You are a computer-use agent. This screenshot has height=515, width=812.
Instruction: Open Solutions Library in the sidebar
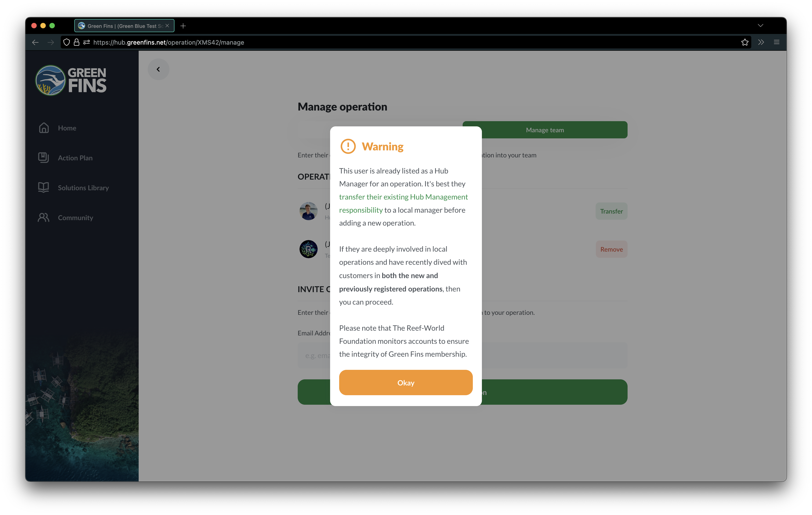tap(83, 188)
